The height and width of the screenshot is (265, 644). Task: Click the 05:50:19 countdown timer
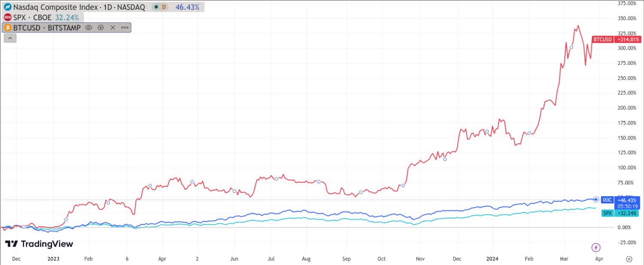[627, 206]
